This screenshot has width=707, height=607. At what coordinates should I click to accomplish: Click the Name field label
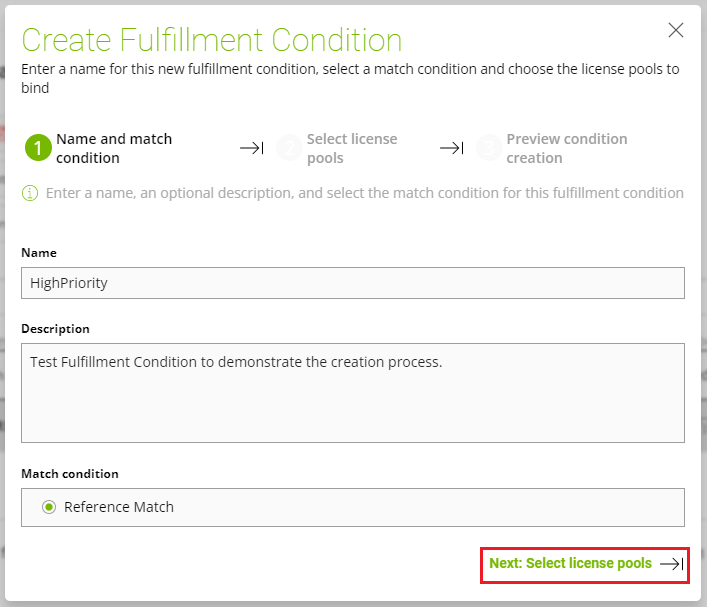tap(39, 253)
